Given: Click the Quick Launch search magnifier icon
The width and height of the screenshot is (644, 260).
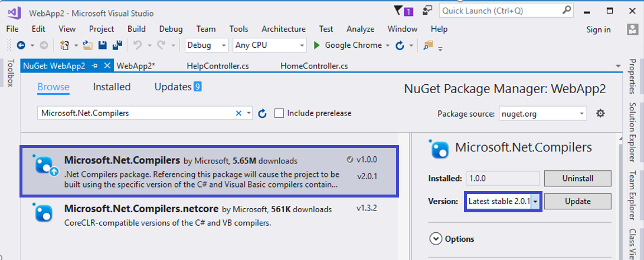Looking at the screenshot, I should 566,10.
